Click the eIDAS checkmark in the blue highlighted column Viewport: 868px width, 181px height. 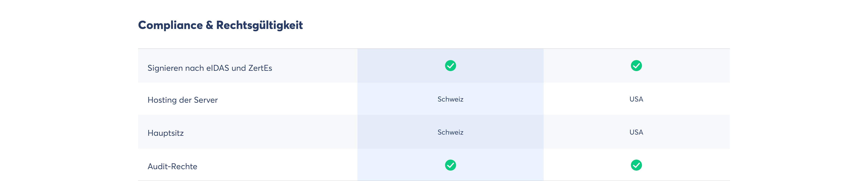[450, 66]
